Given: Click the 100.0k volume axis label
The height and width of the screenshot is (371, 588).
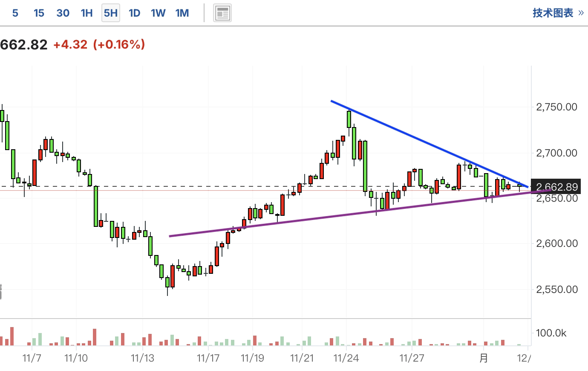Looking at the screenshot, I should (x=551, y=333).
